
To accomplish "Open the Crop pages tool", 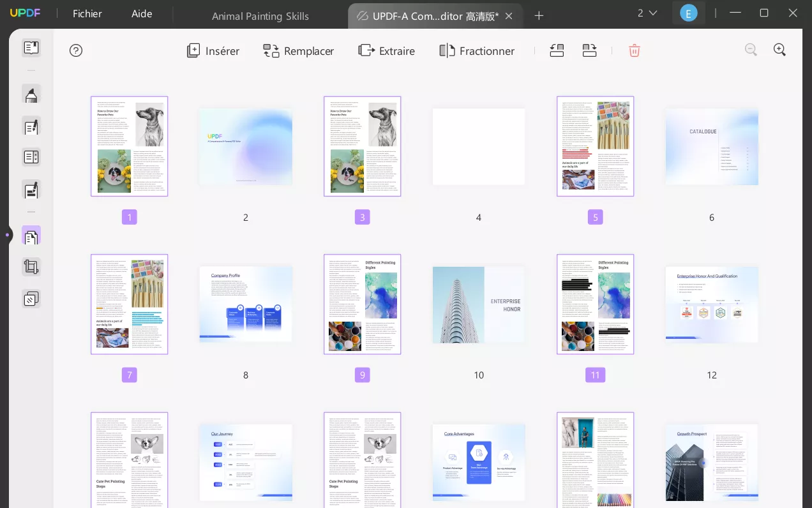I will tap(31, 267).
